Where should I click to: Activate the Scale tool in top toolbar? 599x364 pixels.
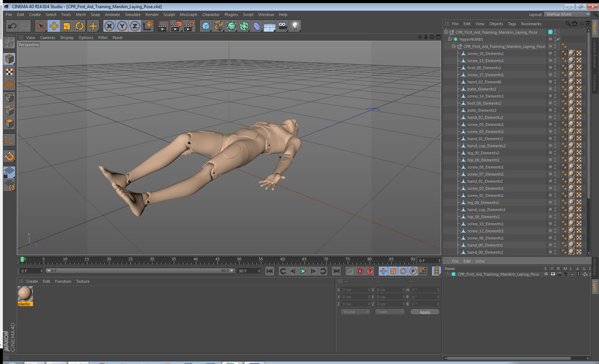click(x=67, y=26)
